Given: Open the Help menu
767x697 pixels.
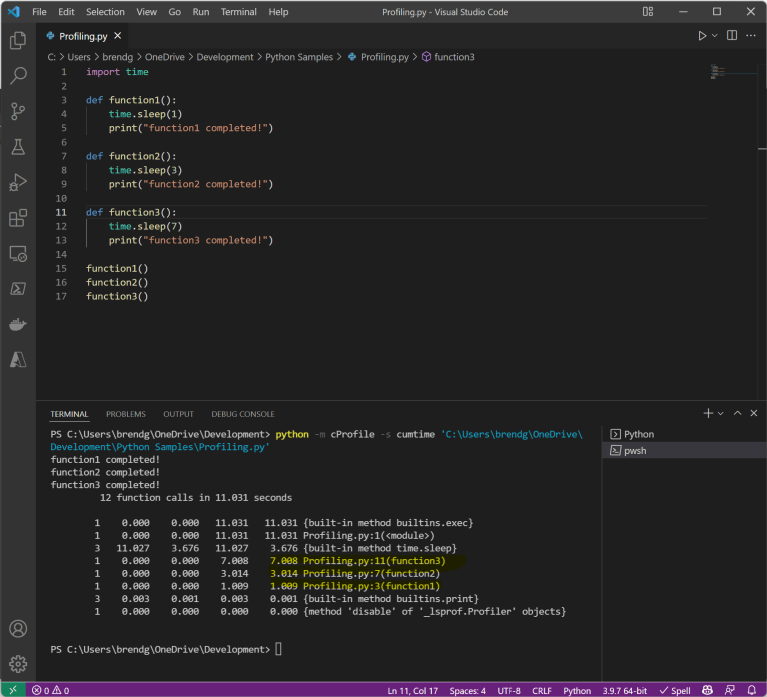Looking at the screenshot, I should tap(278, 12).
